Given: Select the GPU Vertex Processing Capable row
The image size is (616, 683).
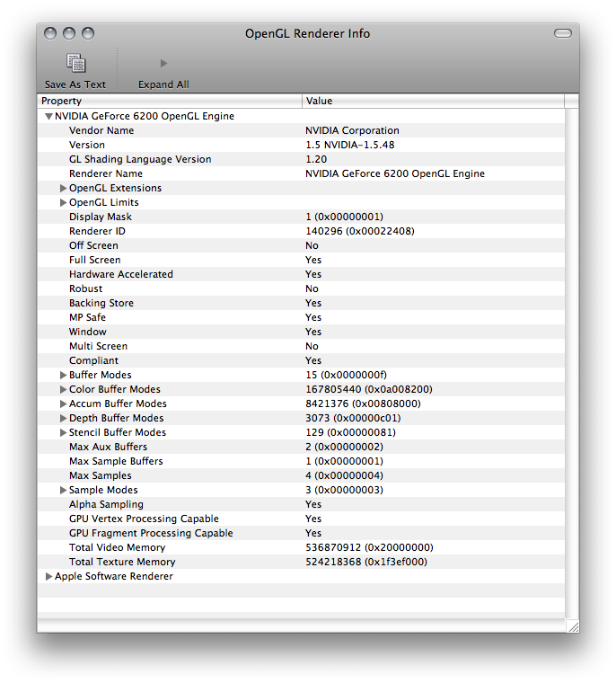Looking at the screenshot, I should 301,519.
